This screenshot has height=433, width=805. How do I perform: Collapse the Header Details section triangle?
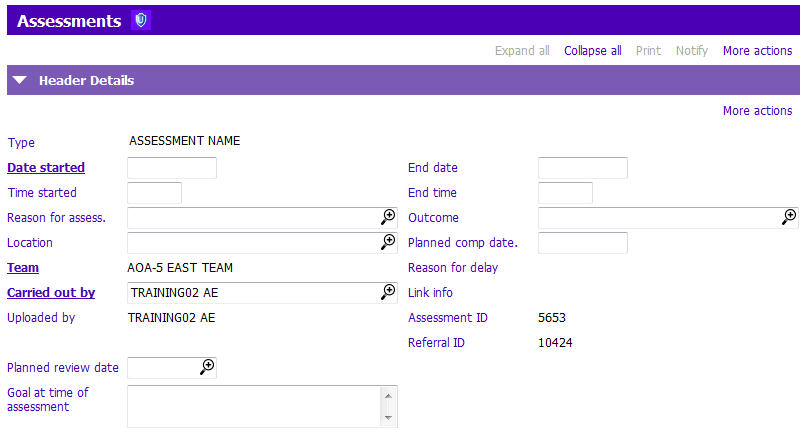point(20,80)
